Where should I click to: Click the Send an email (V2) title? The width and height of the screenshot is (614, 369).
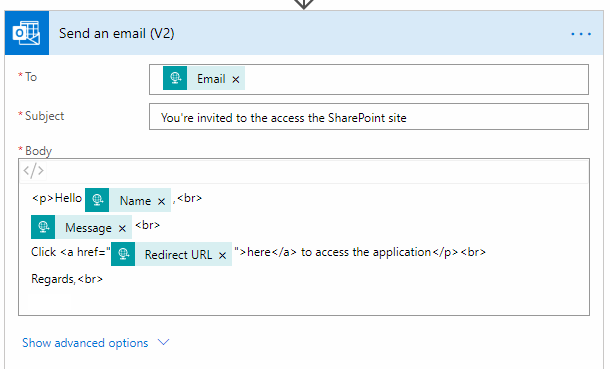pos(117,33)
